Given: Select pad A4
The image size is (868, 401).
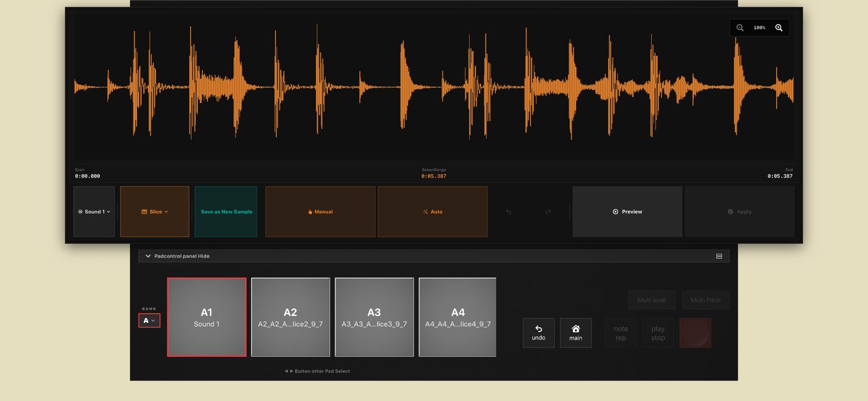Looking at the screenshot, I should (x=458, y=317).
